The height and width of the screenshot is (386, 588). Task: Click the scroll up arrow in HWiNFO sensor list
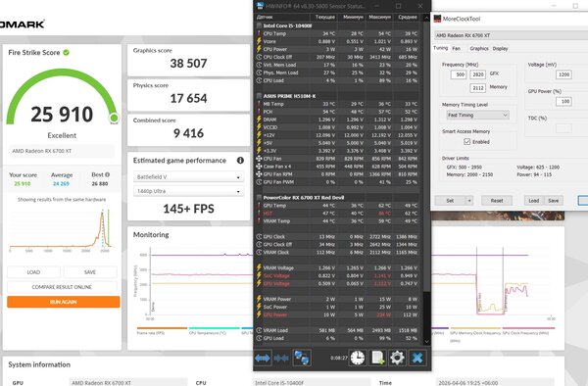point(426,18)
